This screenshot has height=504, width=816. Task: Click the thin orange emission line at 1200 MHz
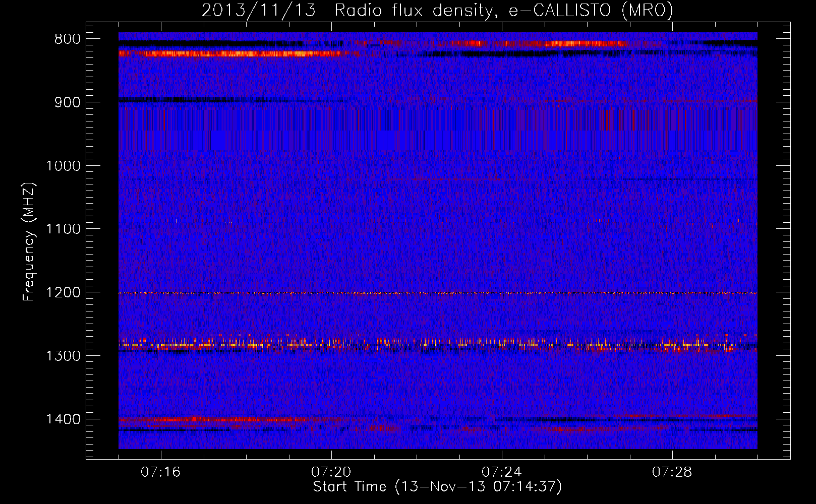coord(438,293)
